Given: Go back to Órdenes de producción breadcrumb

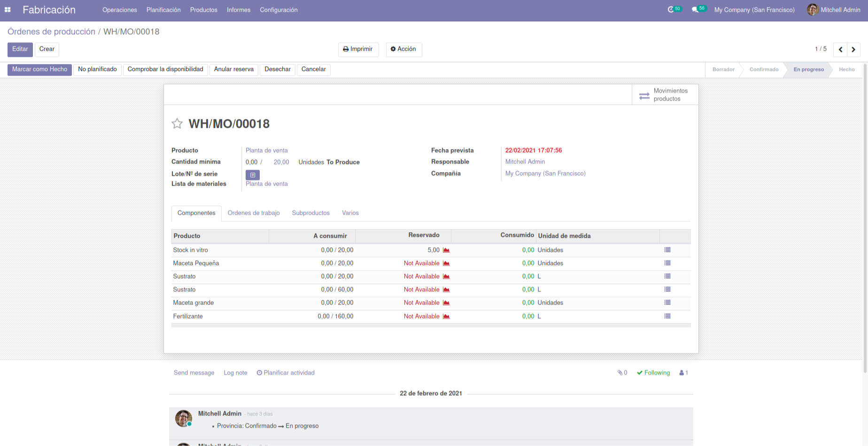Looking at the screenshot, I should (51, 31).
